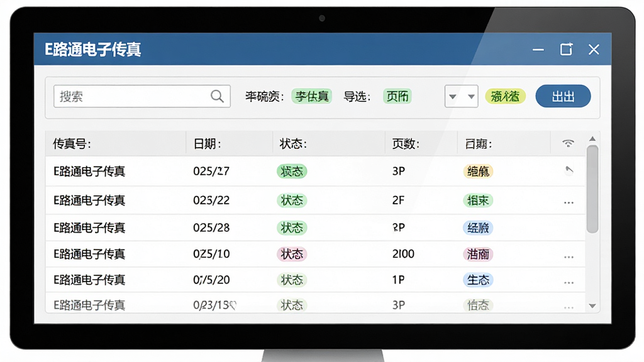Click the arrow icon in 025/27 row
This screenshot has height=362, width=644.
coord(569,170)
